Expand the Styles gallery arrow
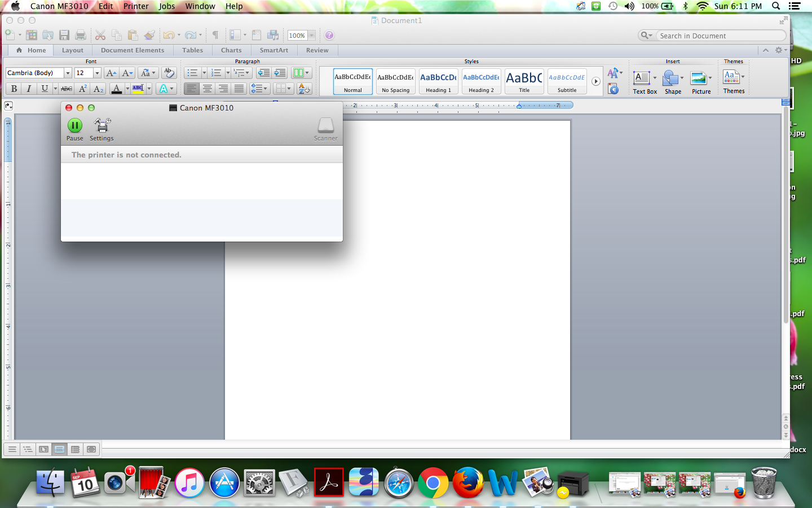 (x=595, y=81)
